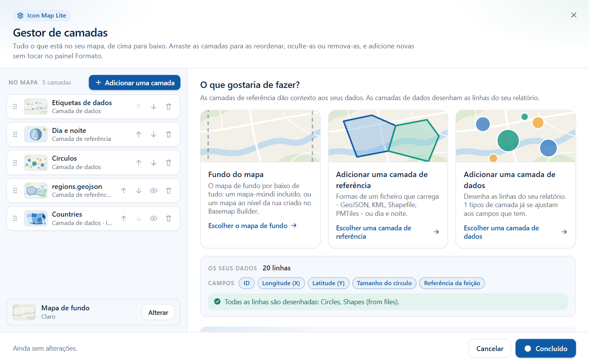Screen dimensions: 589x364
Task: Toggle visibility of regions.geojson layer
Action: (153, 190)
